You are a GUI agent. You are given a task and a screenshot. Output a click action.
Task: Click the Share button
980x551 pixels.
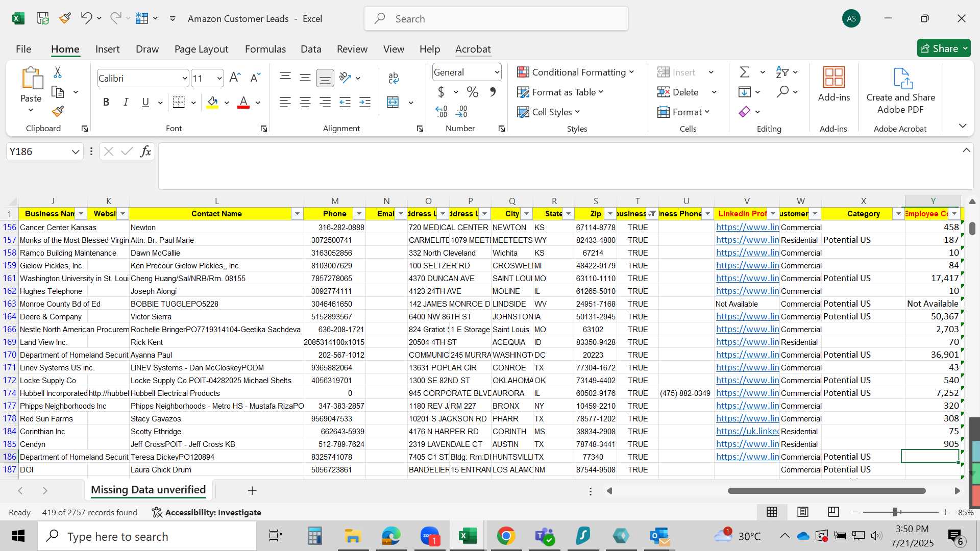click(x=944, y=48)
